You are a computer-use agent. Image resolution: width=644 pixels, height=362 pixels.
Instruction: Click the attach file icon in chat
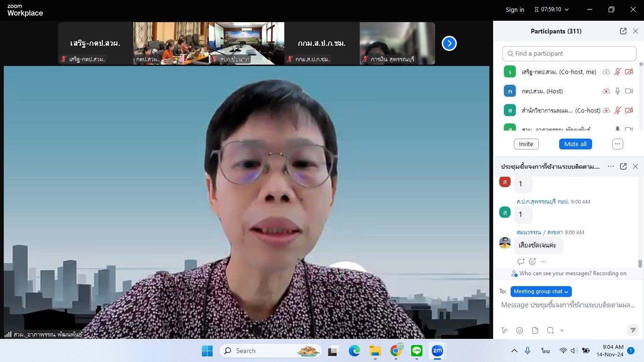(x=535, y=330)
